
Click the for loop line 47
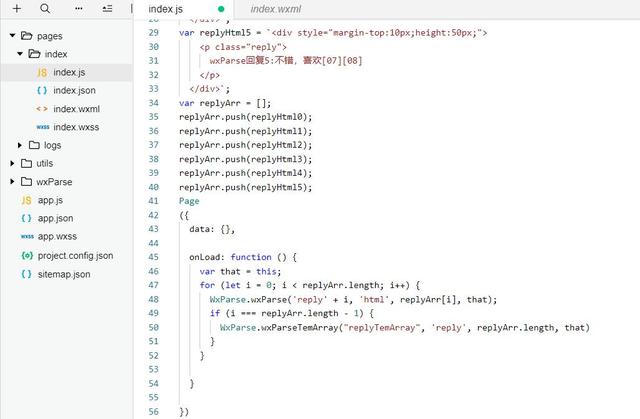pyautogui.click(x=310, y=285)
